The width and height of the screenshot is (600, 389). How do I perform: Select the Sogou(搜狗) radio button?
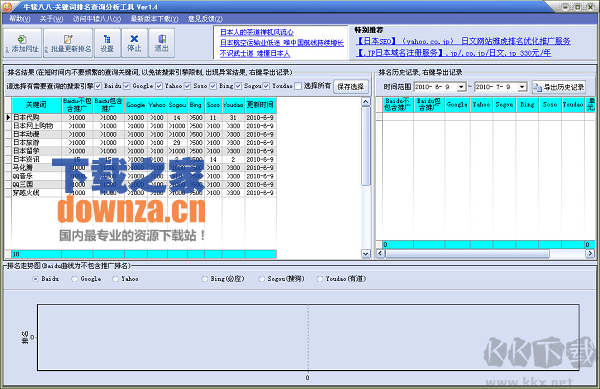click(262, 279)
